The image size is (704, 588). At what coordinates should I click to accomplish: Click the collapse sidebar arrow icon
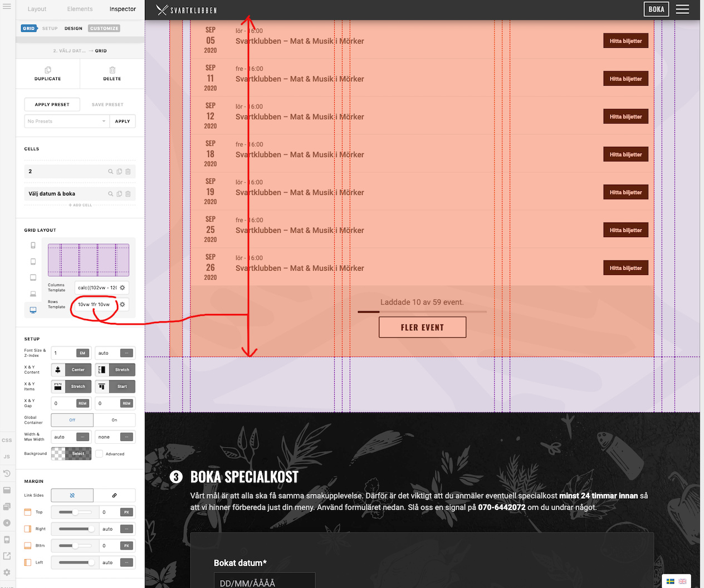click(x=7, y=523)
